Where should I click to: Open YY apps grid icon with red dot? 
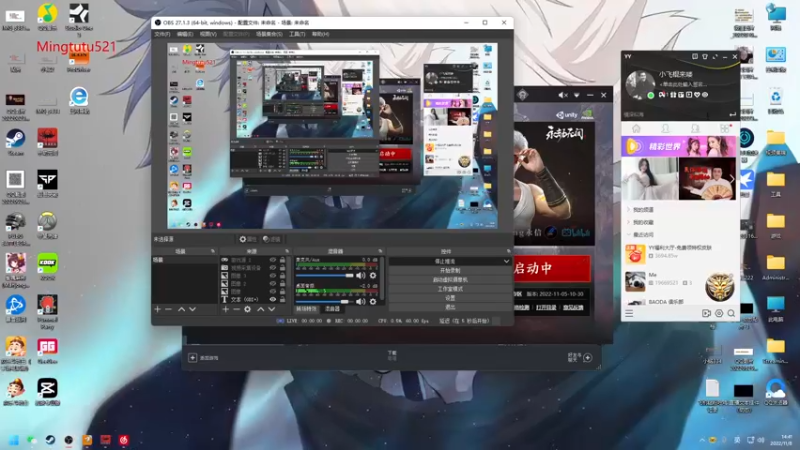click(725, 129)
